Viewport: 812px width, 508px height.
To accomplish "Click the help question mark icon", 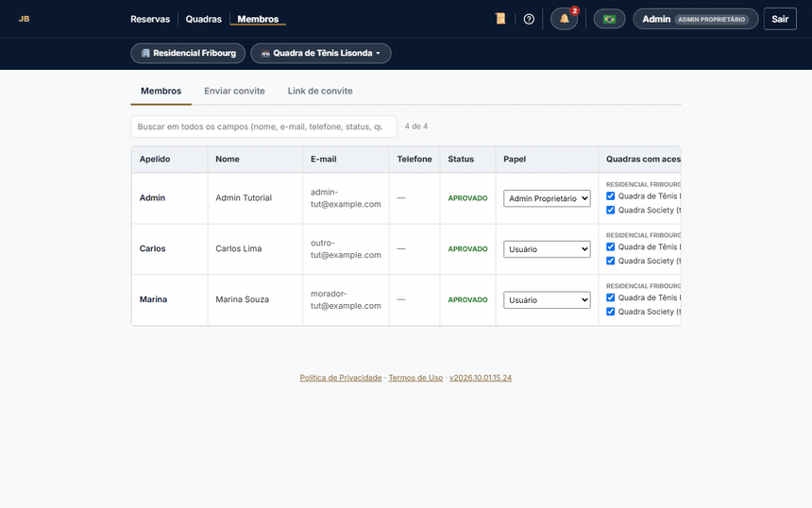I will click(x=529, y=19).
